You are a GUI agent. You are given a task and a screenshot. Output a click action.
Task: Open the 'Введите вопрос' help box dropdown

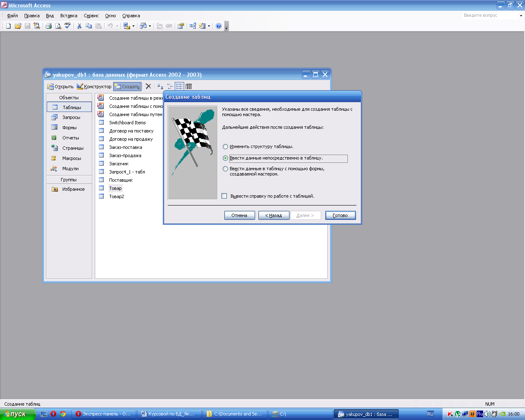[x=521, y=16]
